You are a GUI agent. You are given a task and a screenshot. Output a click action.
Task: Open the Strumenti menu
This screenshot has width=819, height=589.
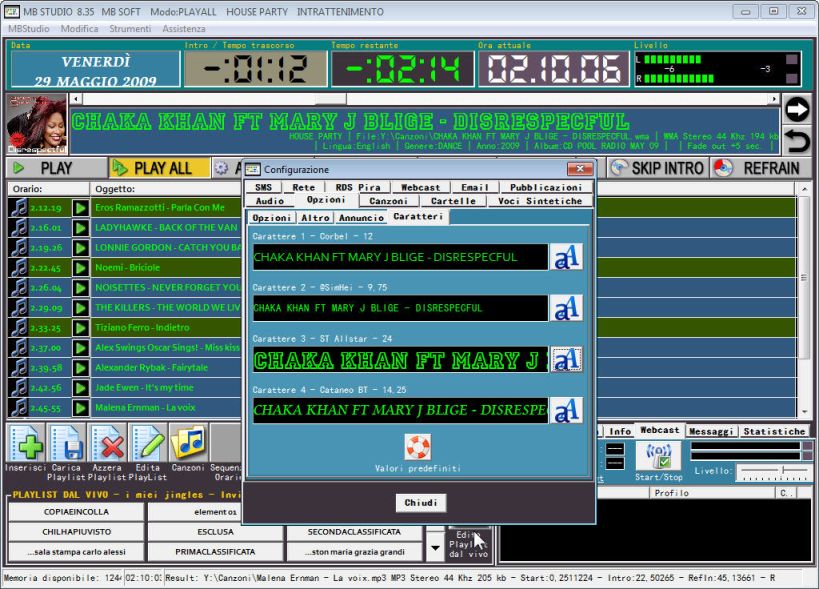(130, 29)
